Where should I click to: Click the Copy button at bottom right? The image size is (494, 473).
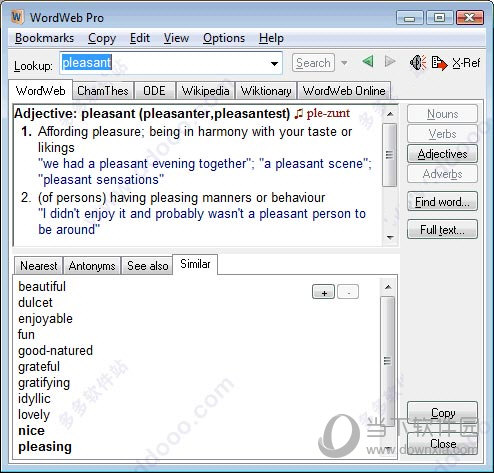click(x=442, y=413)
